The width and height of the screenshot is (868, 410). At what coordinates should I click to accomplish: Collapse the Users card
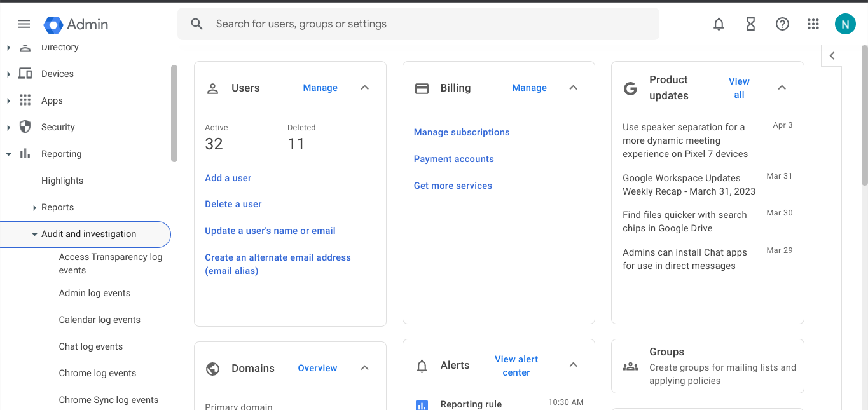[365, 88]
